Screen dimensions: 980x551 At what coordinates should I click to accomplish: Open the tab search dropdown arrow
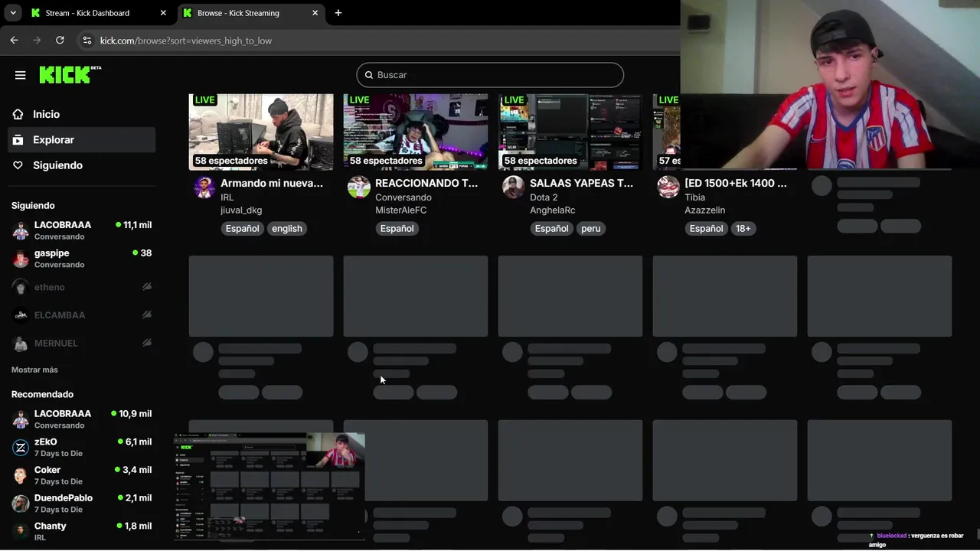(x=13, y=13)
